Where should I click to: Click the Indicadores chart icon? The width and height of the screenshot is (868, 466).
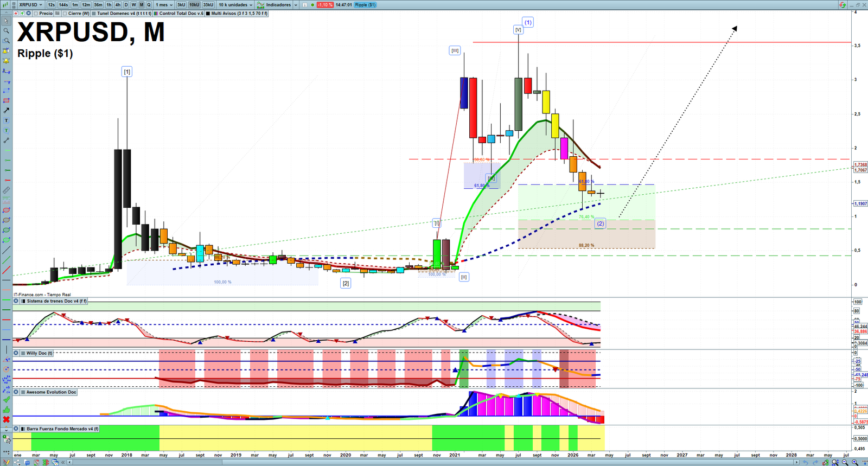261,5
